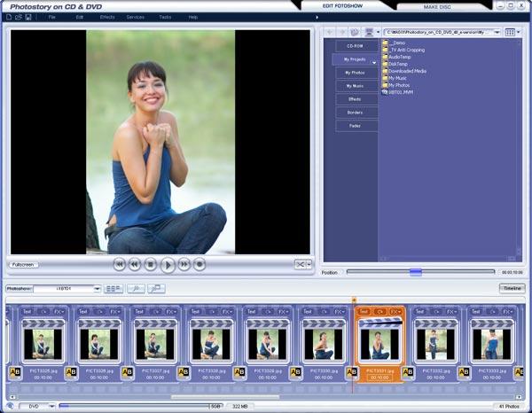Expand the folder path dropdown
Viewport: 532px width, 413px height.
tap(497, 32)
